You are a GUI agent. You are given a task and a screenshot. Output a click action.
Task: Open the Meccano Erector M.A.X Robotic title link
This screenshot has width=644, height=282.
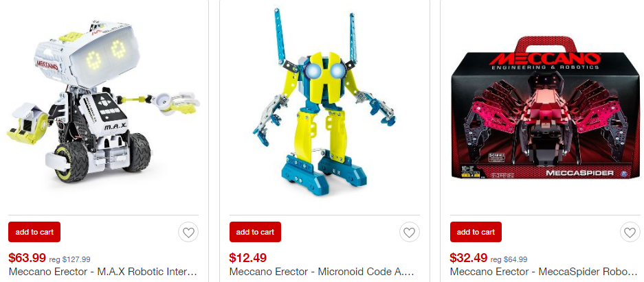[103, 271]
